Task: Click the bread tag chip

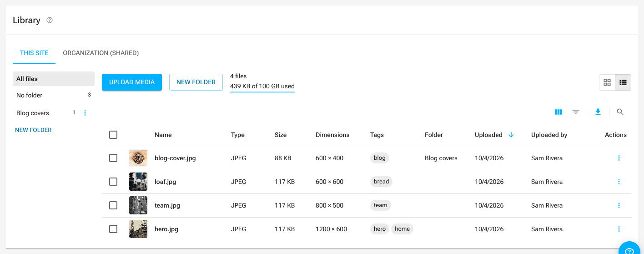Action: coord(381,182)
